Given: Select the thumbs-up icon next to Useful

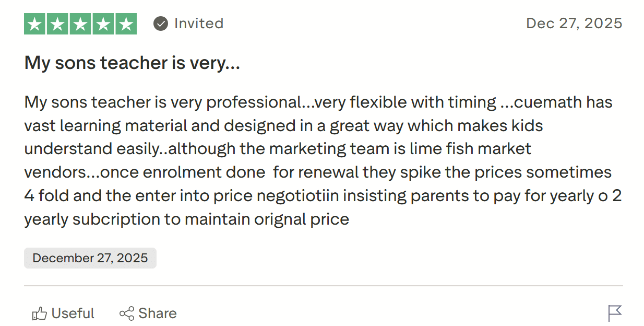Looking at the screenshot, I should click(x=40, y=313).
